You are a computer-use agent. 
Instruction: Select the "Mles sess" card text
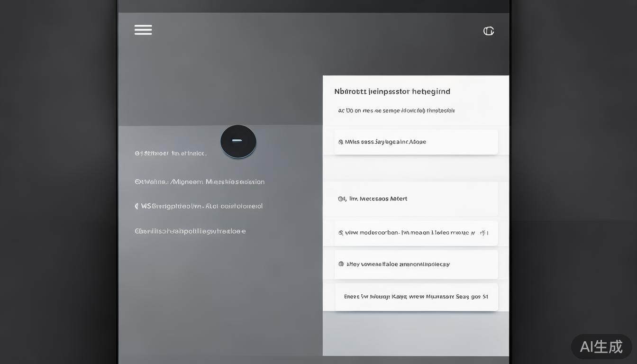pyautogui.click(x=385, y=142)
